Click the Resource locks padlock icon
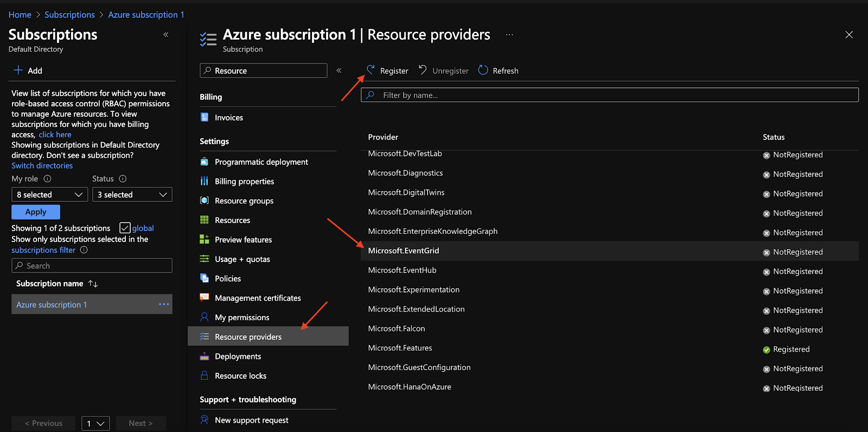 pyautogui.click(x=205, y=376)
